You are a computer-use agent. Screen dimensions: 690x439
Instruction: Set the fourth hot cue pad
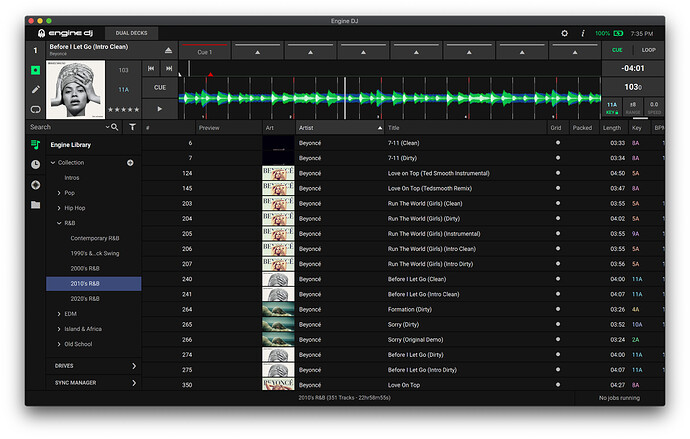(x=363, y=51)
